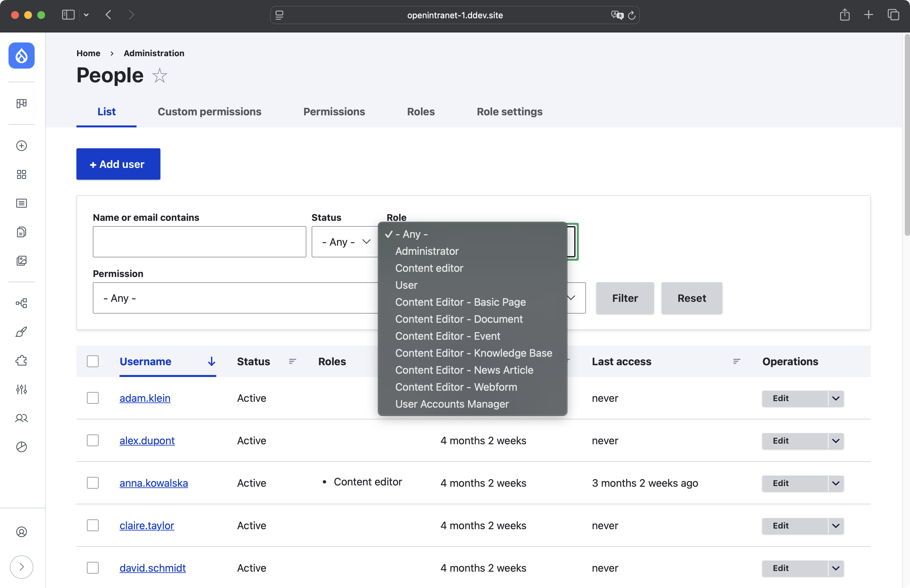Screen dimensions: 910x588
Task: Go back with the browser back arrow
Action: point(108,15)
